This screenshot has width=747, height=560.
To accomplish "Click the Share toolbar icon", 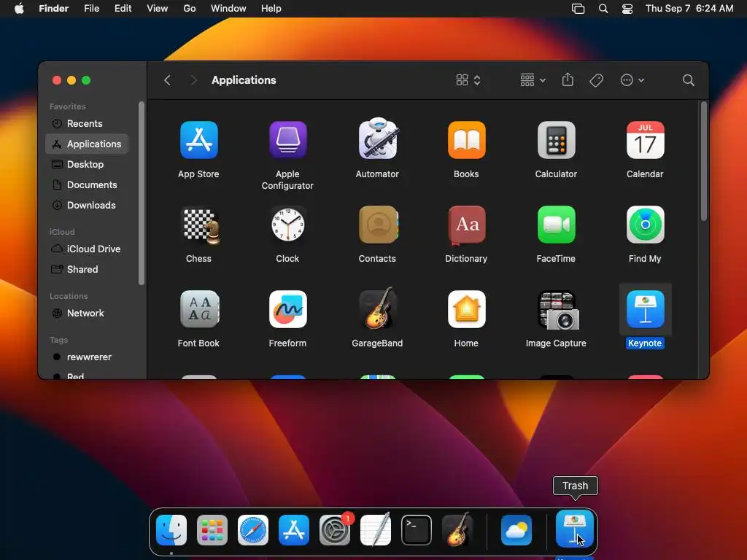I will coord(568,79).
